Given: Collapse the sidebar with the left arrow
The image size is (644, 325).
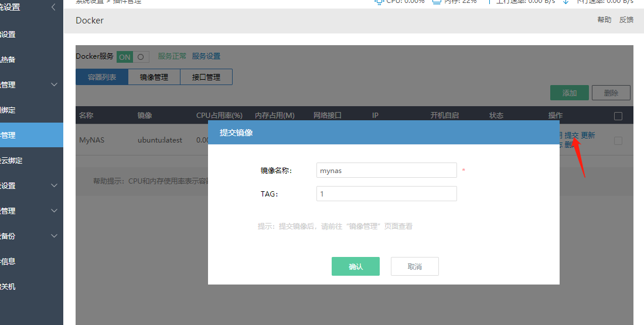Looking at the screenshot, I should pyautogui.click(x=54, y=7).
